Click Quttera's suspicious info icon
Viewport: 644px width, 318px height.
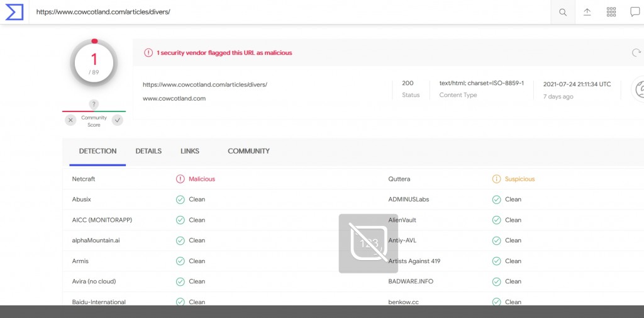point(497,179)
